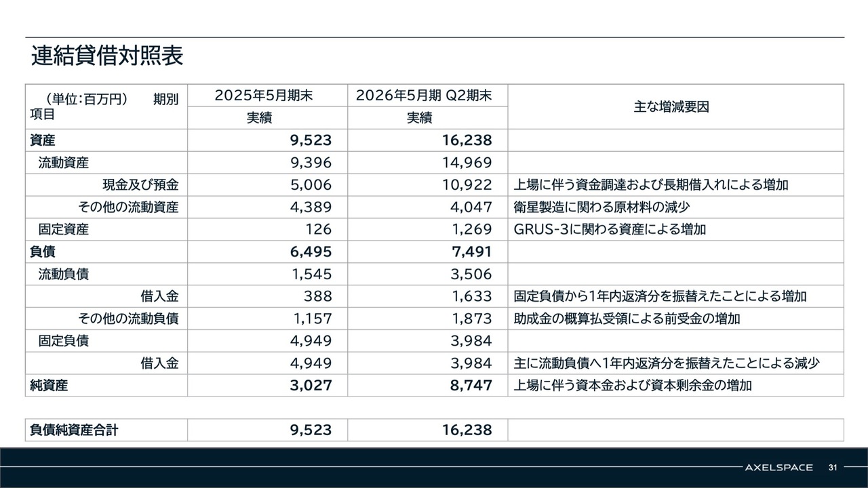Click the 資産 row label
The image size is (868, 488).
coord(43,140)
